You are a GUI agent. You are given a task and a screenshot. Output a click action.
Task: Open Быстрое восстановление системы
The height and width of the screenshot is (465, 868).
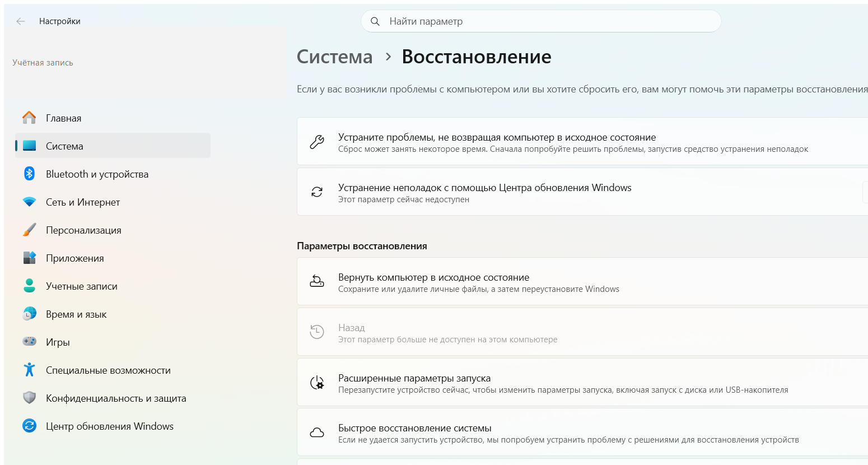point(582,433)
